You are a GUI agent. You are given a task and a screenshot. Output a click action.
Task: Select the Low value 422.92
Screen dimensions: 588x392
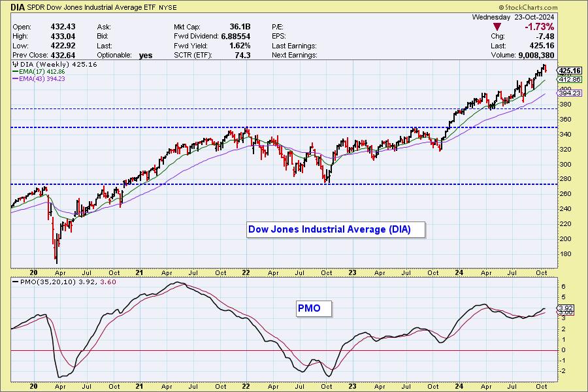pos(63,46)
